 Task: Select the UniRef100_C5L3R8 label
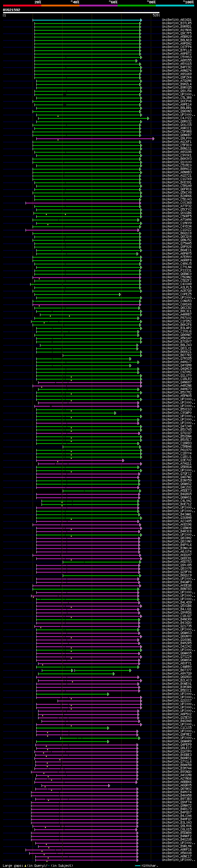(x=177, y=98)
